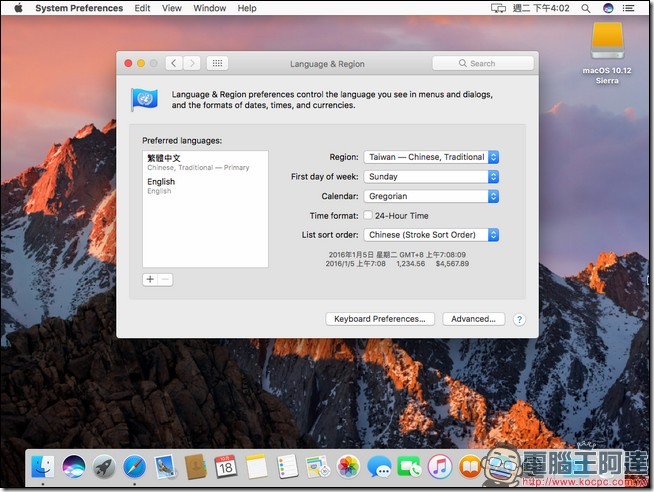Click the Language & Region flag icon
654x492 pixels.
point(144,100)
